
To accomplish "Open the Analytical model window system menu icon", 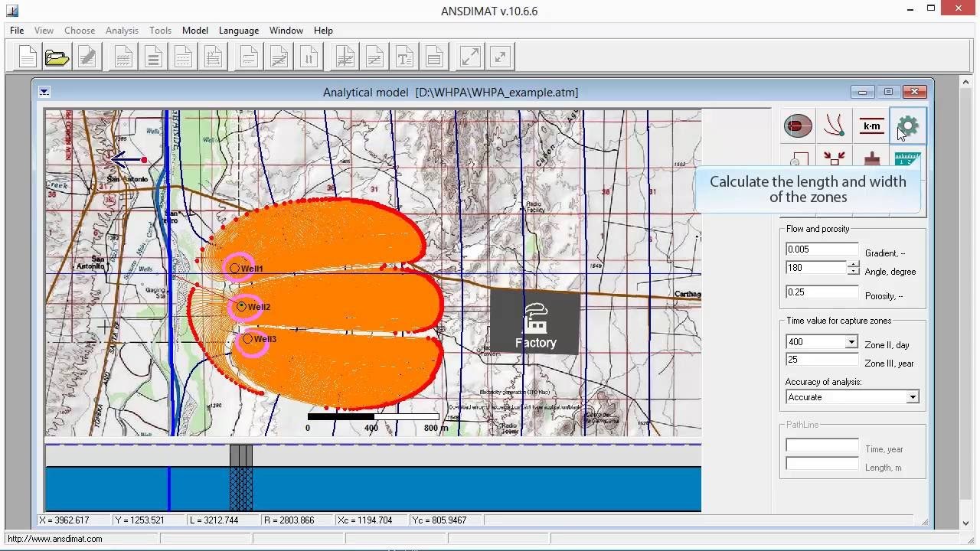I will point(44,92).
